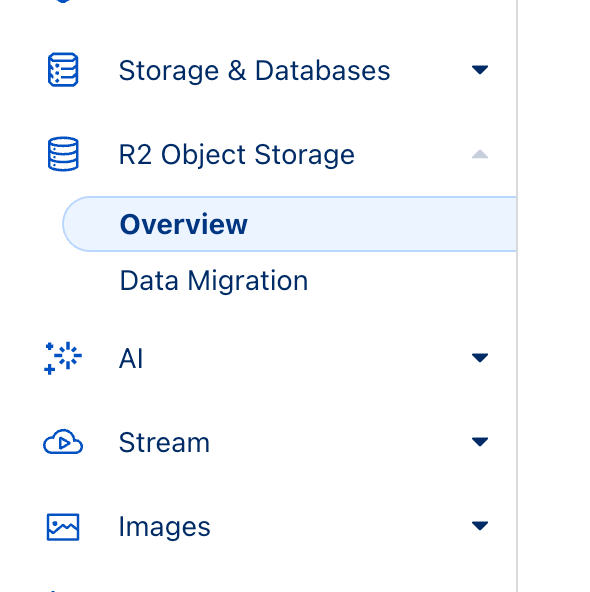Click the AI sparkle icon

coord(63,358)
